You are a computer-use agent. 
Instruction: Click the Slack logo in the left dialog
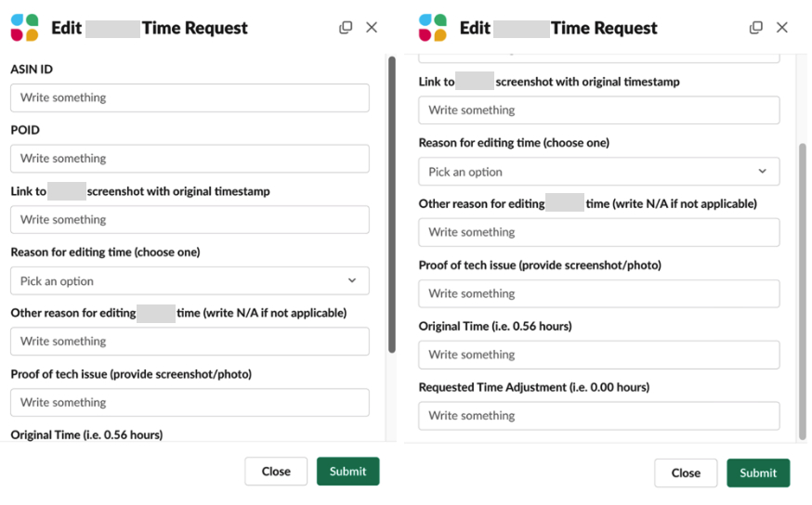tap(24, 28)
